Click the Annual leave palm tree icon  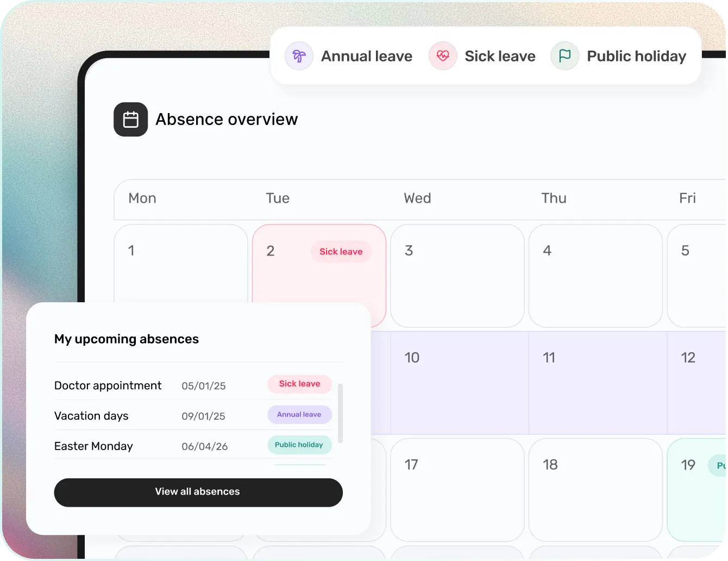point(299,56)
